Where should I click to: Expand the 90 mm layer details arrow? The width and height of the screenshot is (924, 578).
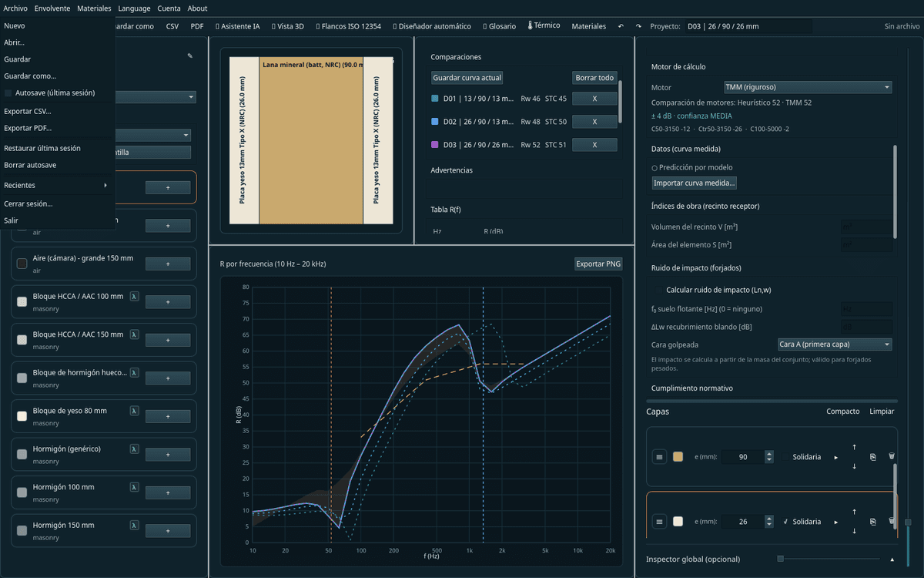point(836,457)
